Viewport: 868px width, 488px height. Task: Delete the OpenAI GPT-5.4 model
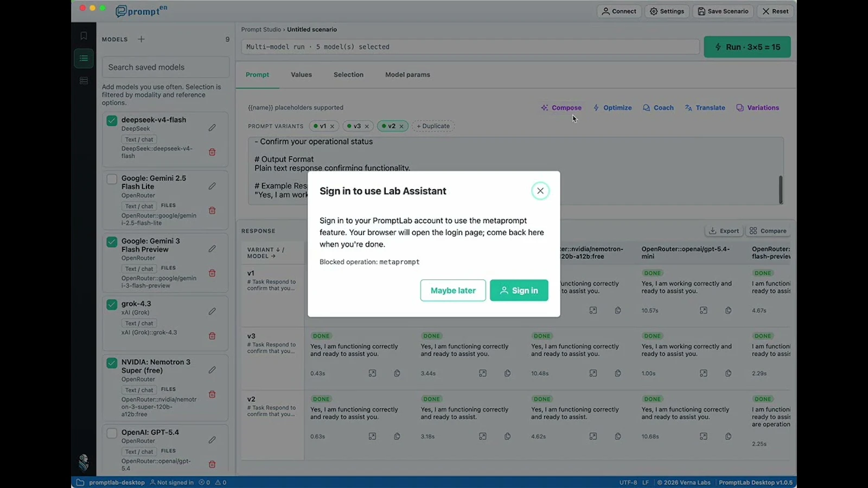coord(212,464)
